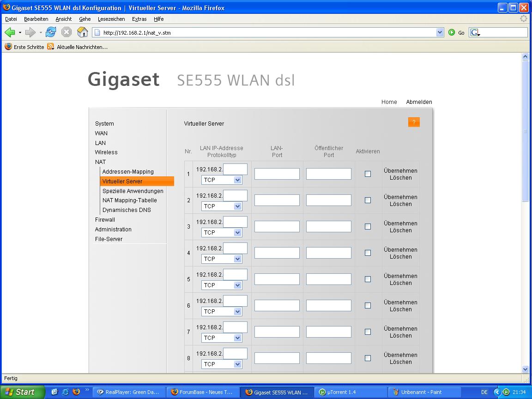Screen dimensions: 532x399
Task: Open the RSS feed icon for Aktuelle Nachrichten
Action: point(50,47)
